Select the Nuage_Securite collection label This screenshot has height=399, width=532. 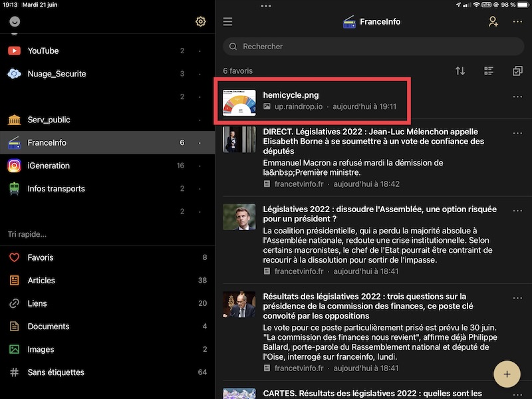pyautogui.click(x=57, y=74)
